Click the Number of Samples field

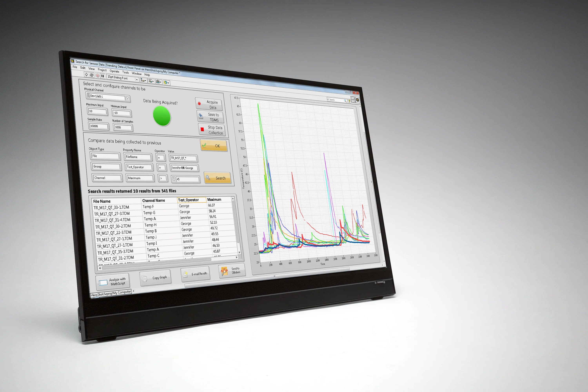(x=123, y=128)
